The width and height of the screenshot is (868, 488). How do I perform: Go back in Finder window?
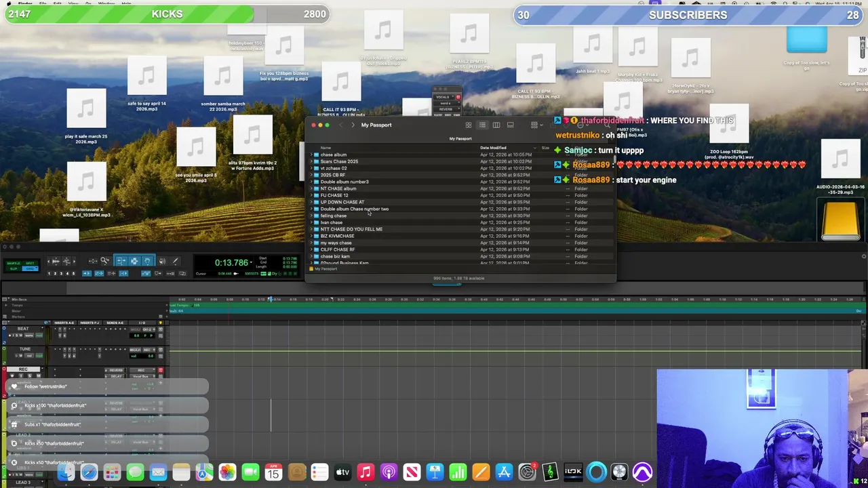click(x=341, y=125)
